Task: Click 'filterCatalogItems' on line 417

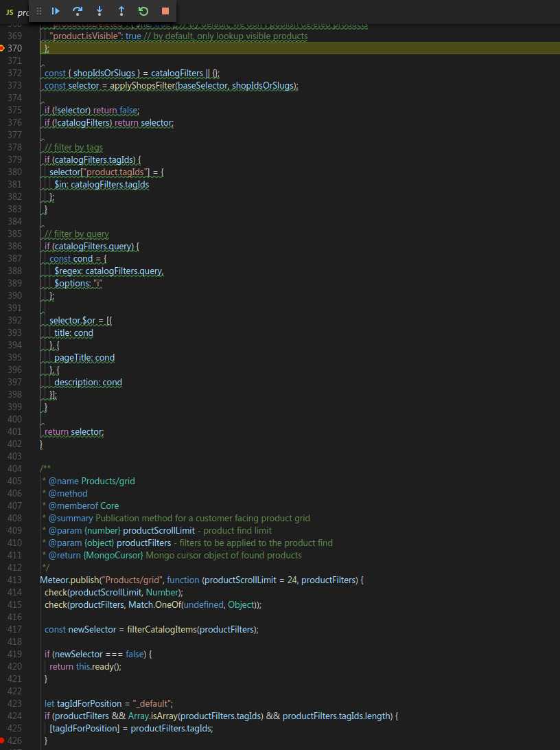Action: click(162, 629)
